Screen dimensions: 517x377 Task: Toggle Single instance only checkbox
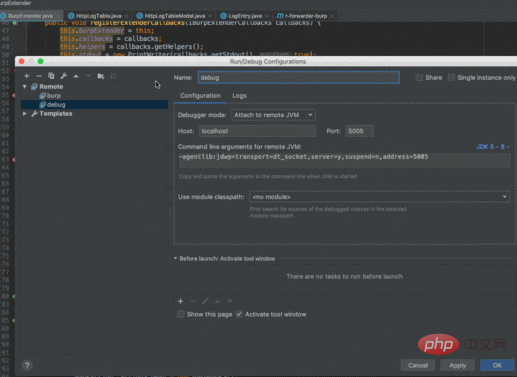coord(451,78)
